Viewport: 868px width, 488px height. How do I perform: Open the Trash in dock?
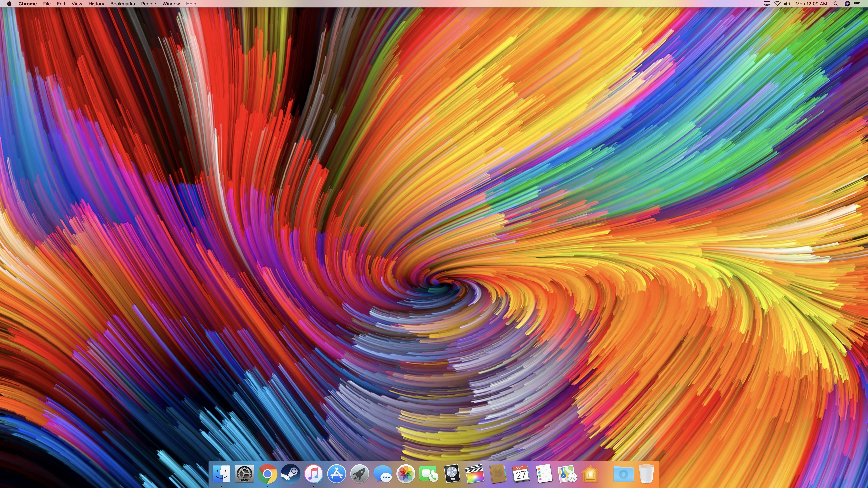[x=646, y=474]
